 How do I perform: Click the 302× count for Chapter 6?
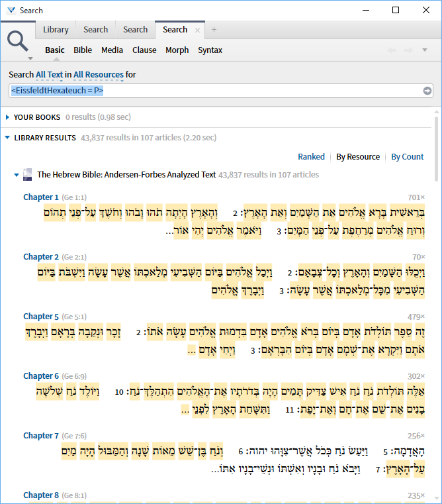[x=416, y=376]
